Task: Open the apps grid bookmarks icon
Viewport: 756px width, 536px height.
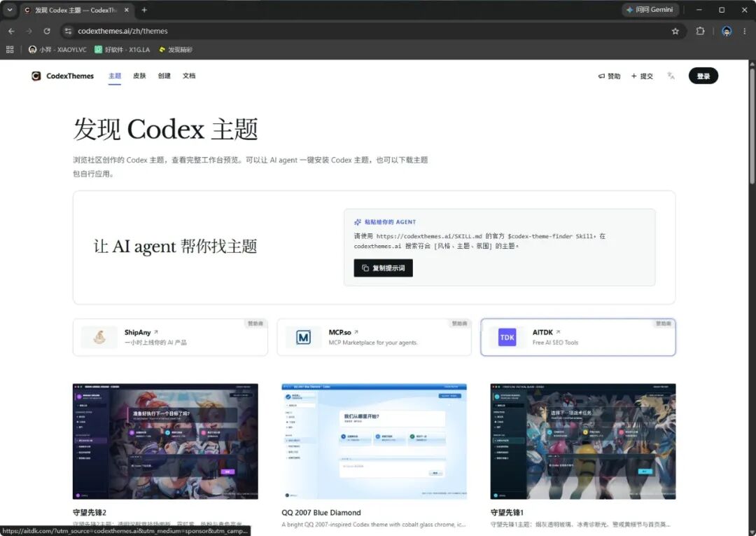Action: [10, 49]
